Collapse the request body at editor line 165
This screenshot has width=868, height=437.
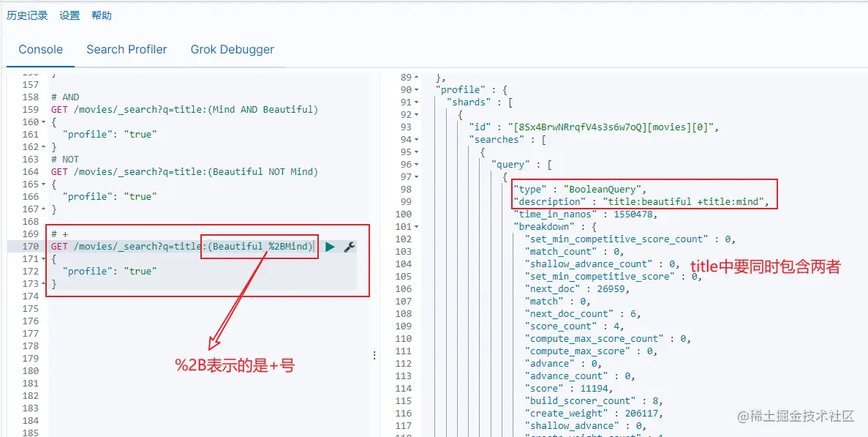click(43, 184)
